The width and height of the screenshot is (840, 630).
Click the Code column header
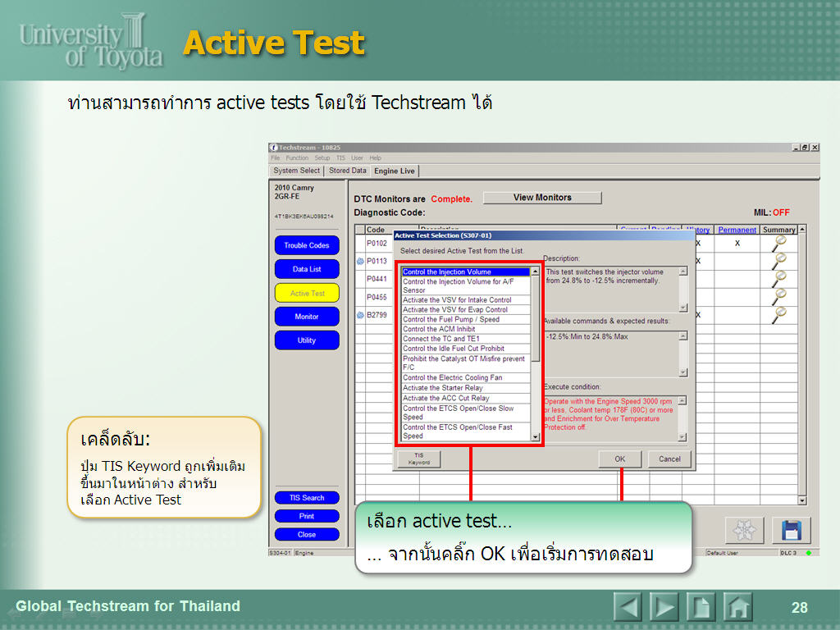pyautogui.click(x=376, y=230)
